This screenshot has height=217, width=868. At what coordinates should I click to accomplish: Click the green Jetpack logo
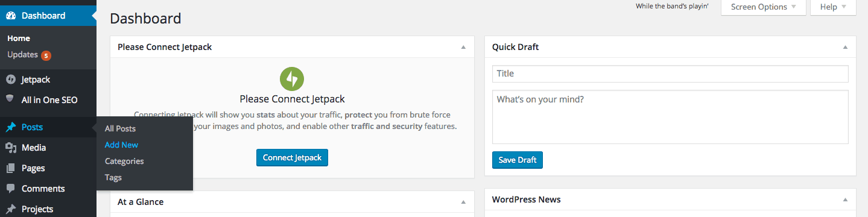click(x=292, y=79)
